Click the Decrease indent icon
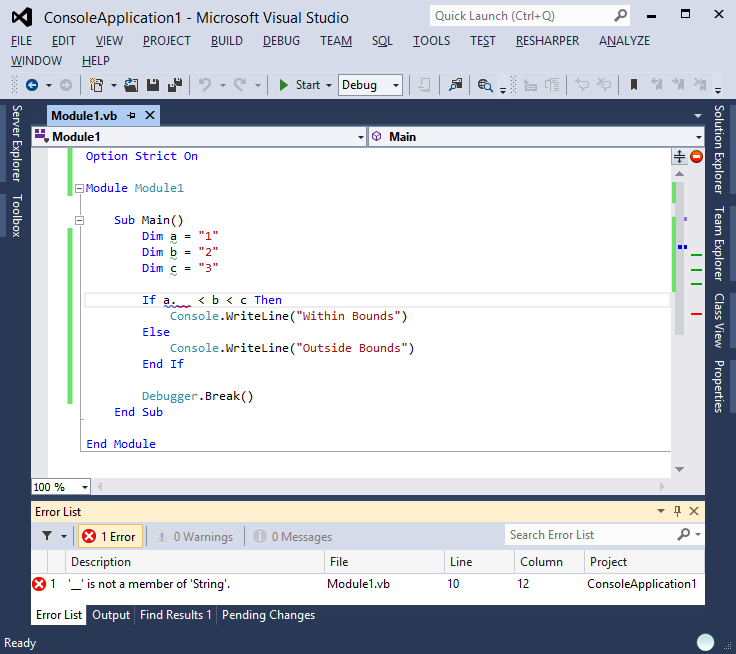736x654 pixels. point(530,85)
